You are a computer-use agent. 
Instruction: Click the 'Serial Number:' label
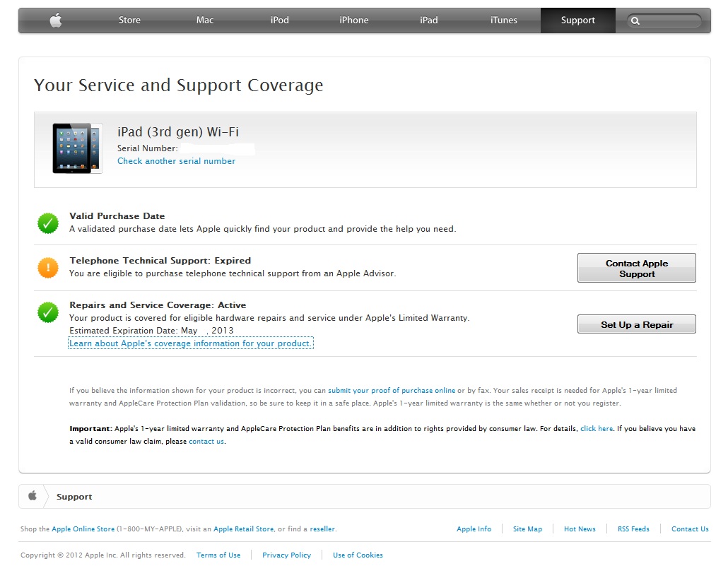point(147,148)
